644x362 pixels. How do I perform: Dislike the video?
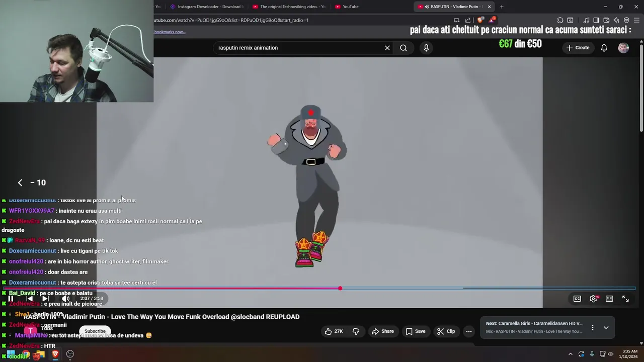click(356, 331)
